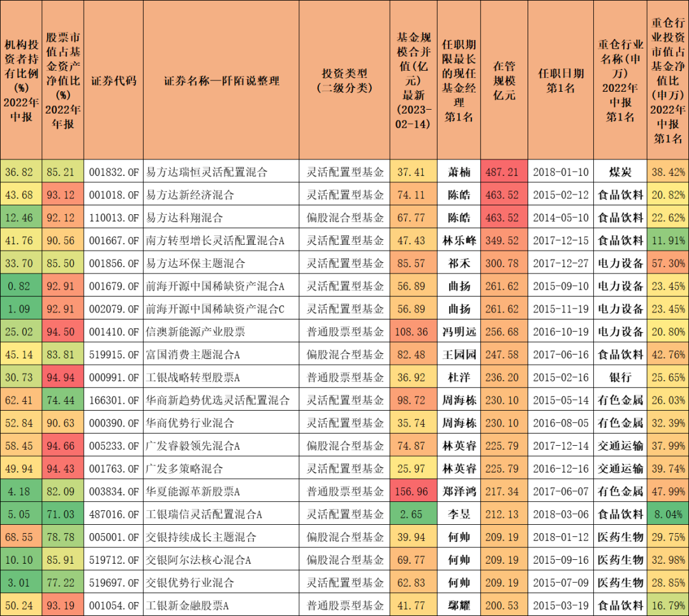Select the header cell 证券代码
This screenshot has height=616, width=689.
(x=114, y=80)
